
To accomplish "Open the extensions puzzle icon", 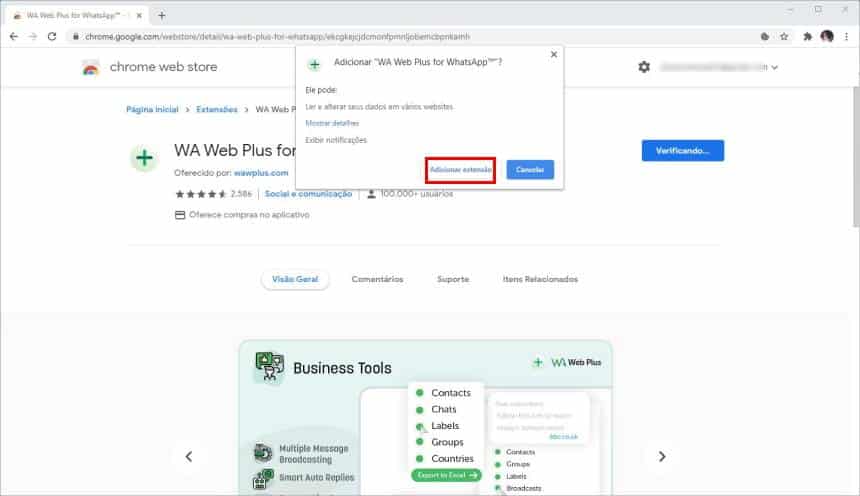I will click(x=807, y=36).
